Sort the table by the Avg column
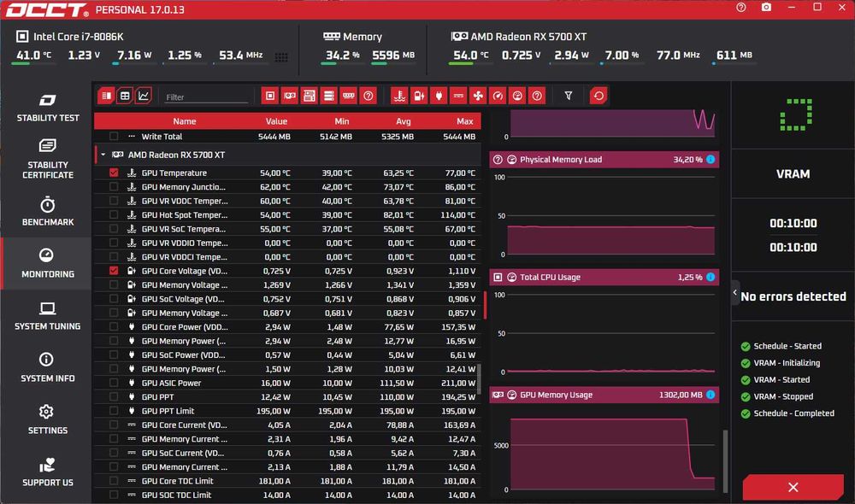 point(403,121)
